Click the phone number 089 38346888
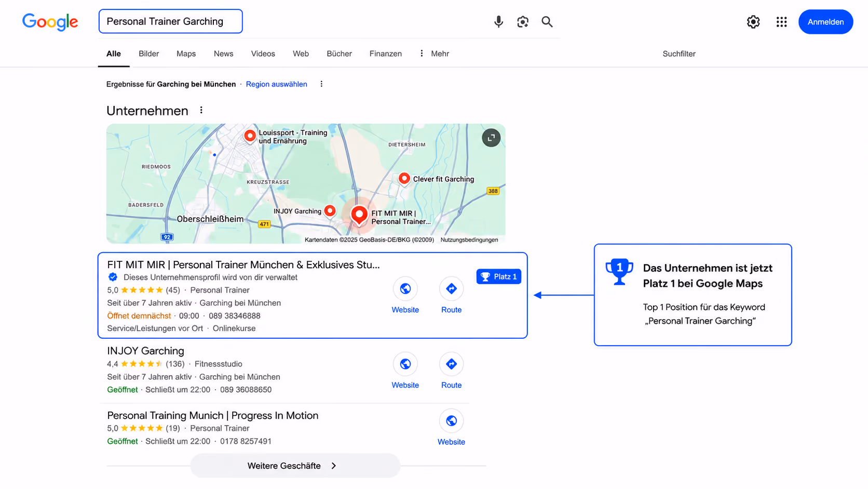The image size is (868, 489). [x=235, y=316]
